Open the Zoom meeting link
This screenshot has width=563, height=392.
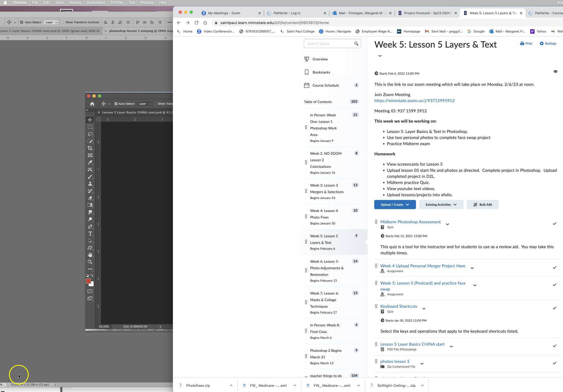click(x=414, y=101)
